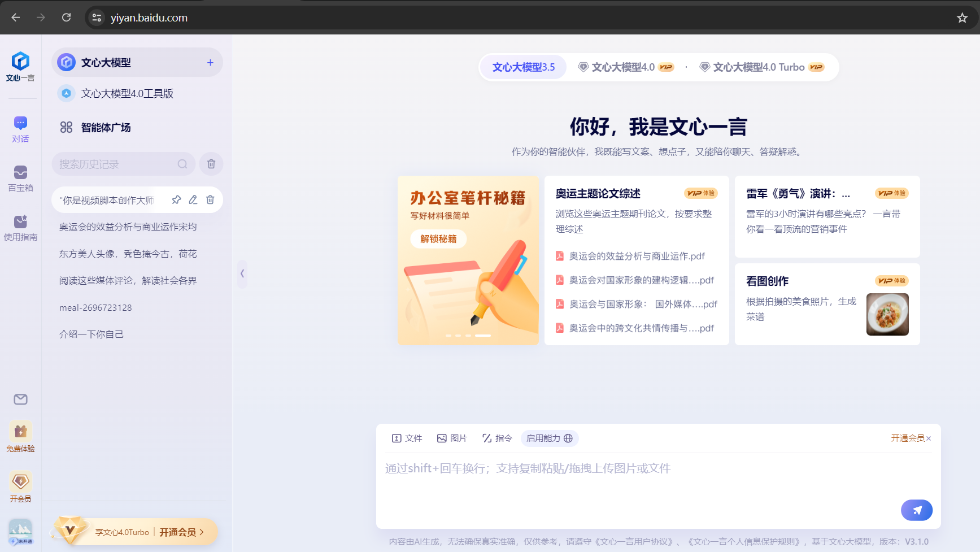The height and width of the screenshot is (552, 980).
Task: Bookmark page with star icon
Action: 962,18
